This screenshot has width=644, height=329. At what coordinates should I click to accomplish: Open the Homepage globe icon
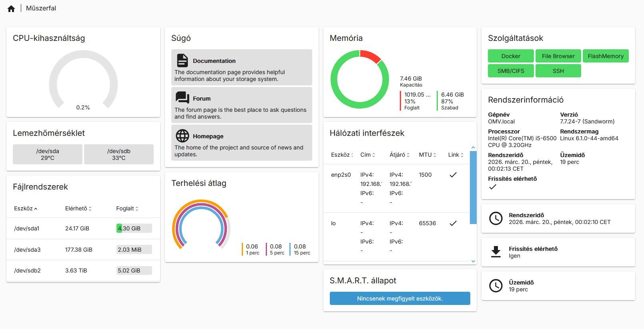tap(182, 136)
